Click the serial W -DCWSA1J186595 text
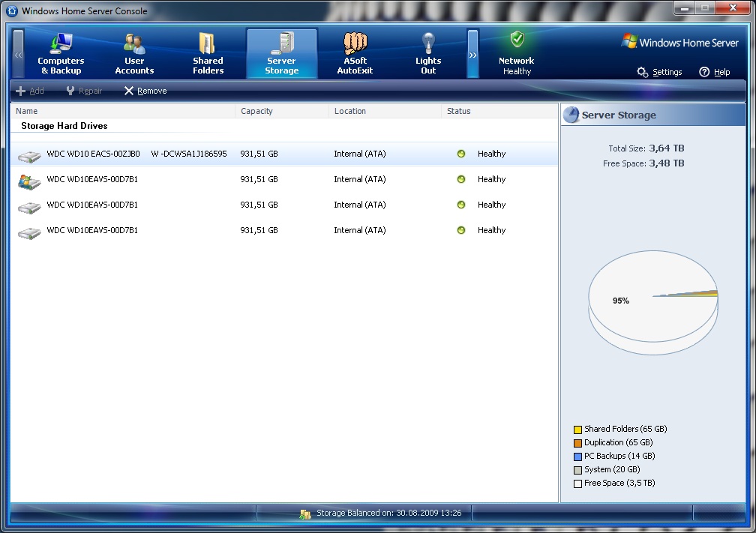 pos(188,154)
